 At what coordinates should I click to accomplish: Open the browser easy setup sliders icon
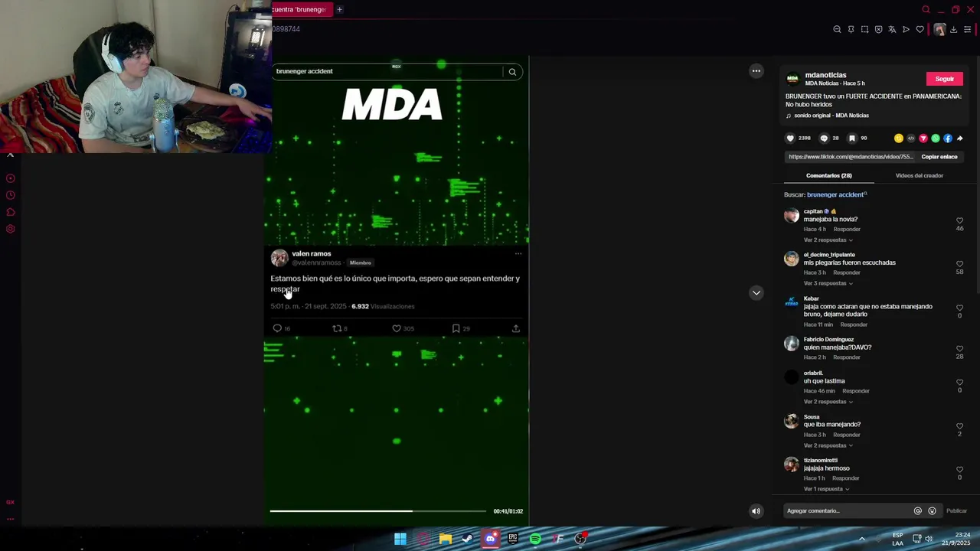point(967,29)
